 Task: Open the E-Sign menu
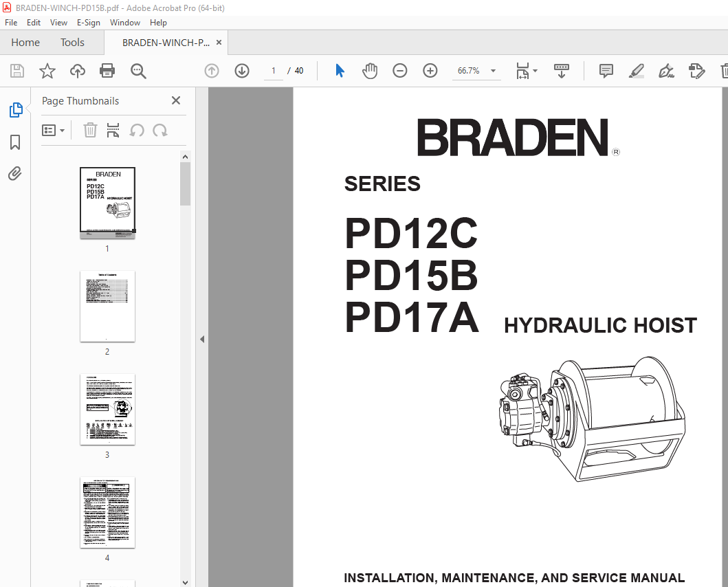88,22
